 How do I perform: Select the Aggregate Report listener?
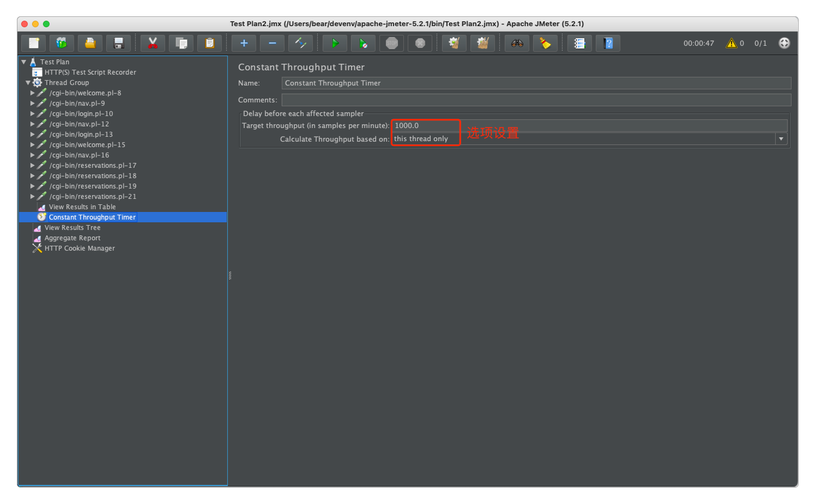[73, 238]
